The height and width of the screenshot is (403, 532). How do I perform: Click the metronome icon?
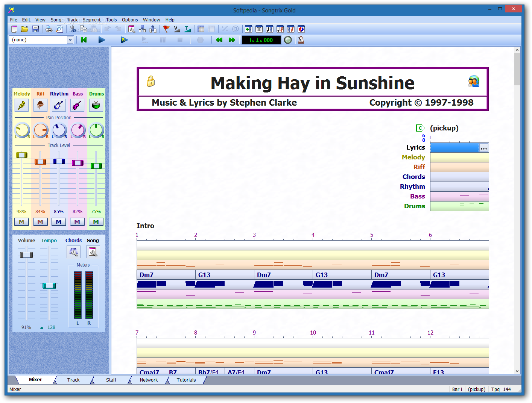coord(301,40)
